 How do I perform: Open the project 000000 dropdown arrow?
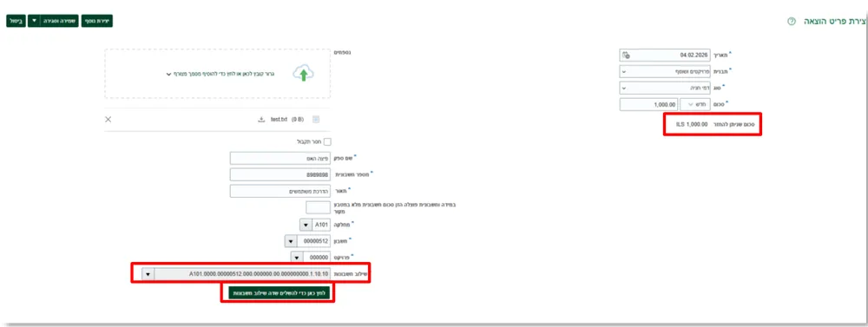297,258
